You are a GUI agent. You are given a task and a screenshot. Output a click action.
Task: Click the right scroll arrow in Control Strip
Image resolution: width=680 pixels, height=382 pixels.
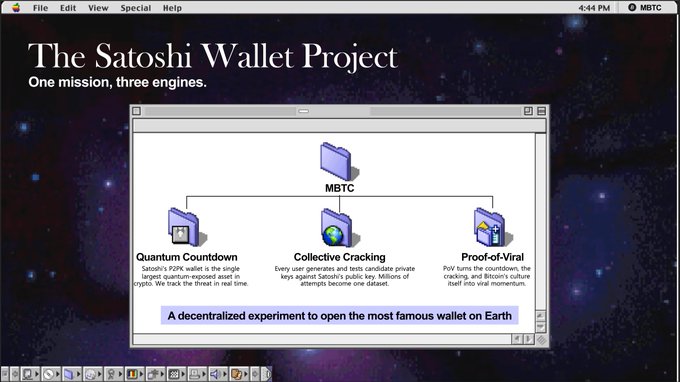click(255, 374)
